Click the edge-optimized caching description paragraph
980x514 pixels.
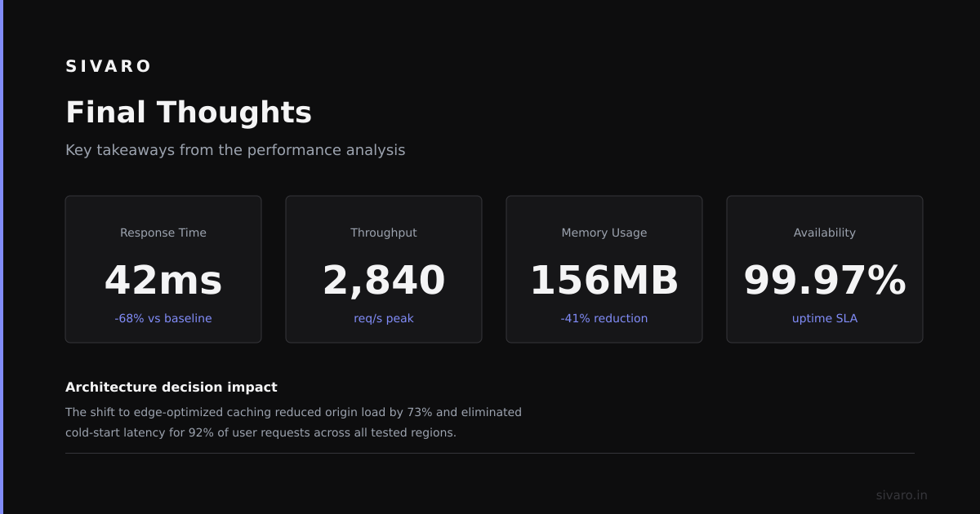(x=293, y=423)
